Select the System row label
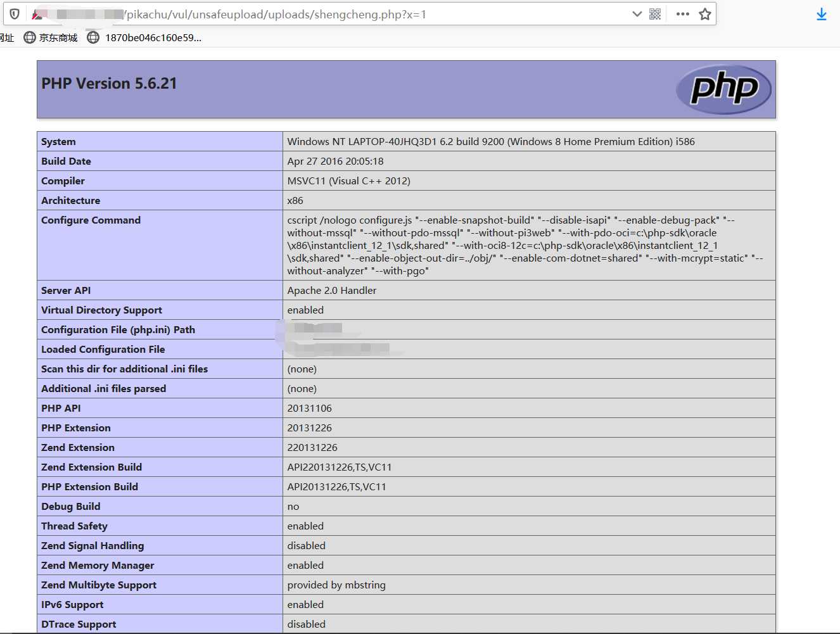Image resolution: width=840 pixels, height=634 pixels. 58,141
